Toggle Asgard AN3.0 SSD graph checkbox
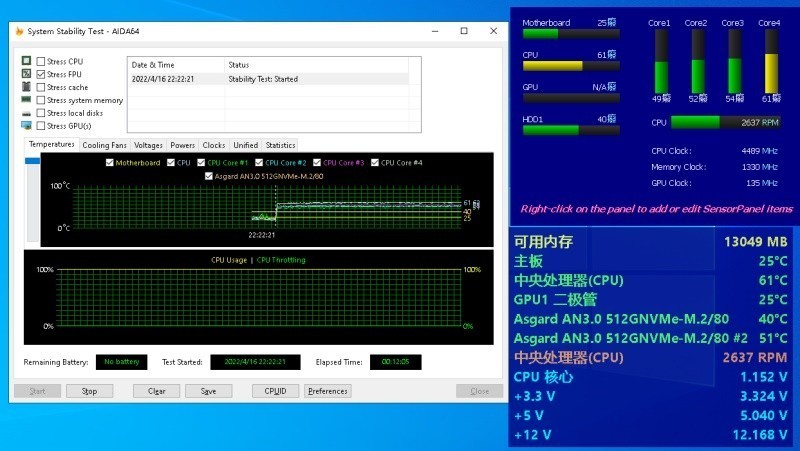The image size is (800, 451). [x=208, y=175]
